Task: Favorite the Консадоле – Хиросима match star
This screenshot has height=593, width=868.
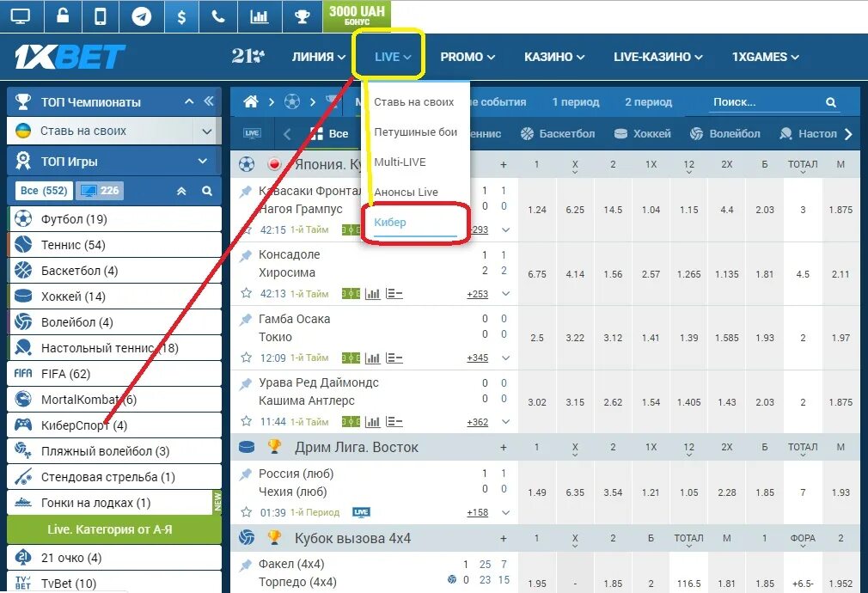Action: tap(247, 293)
